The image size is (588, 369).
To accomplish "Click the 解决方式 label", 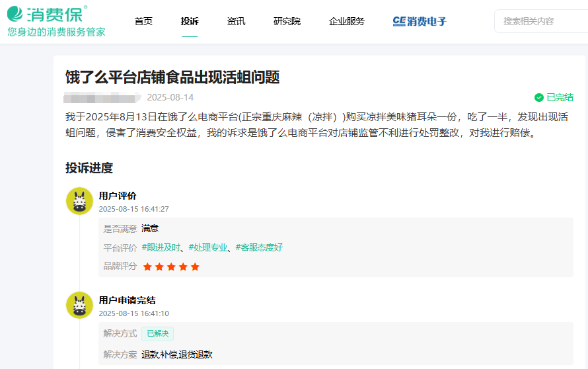I will point(120,334).
